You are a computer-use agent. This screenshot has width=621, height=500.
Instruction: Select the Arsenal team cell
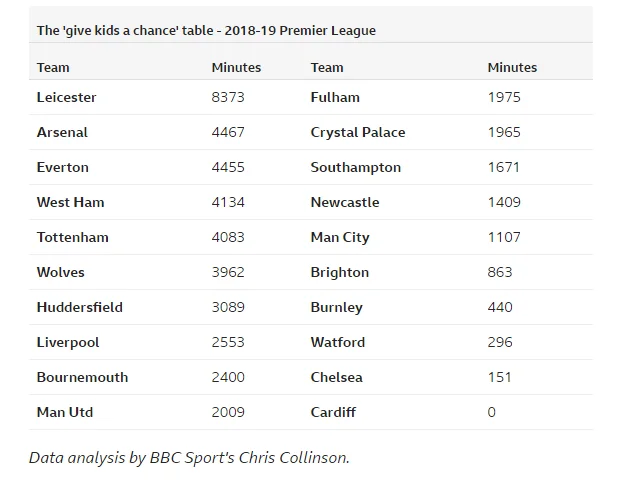[62, 132]
